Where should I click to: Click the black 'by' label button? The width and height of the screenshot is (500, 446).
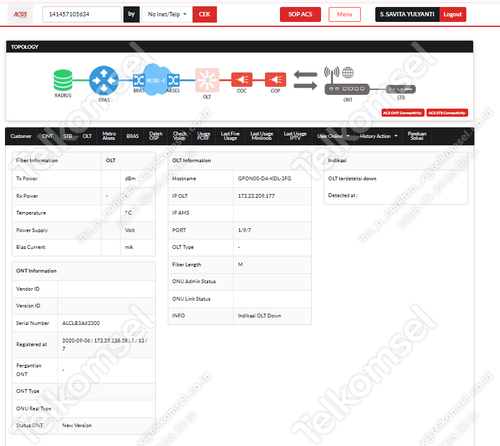point(131,14)
